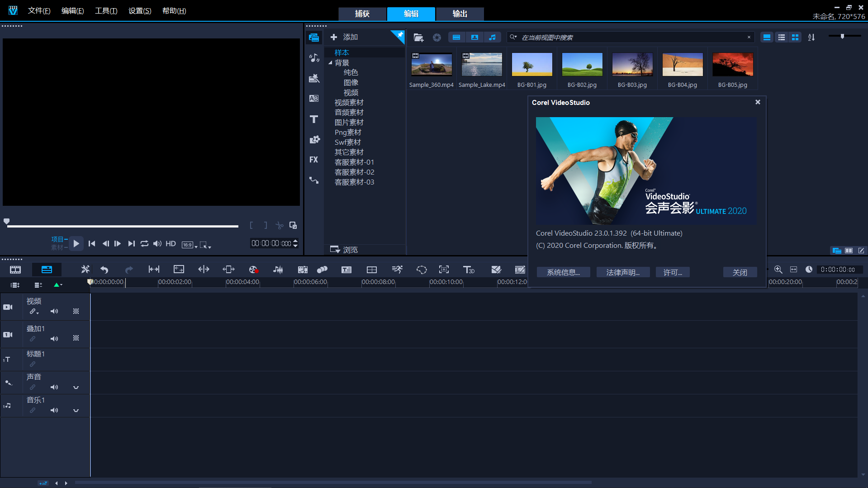Click 关闭 in the about dialog

click(740, 272)
